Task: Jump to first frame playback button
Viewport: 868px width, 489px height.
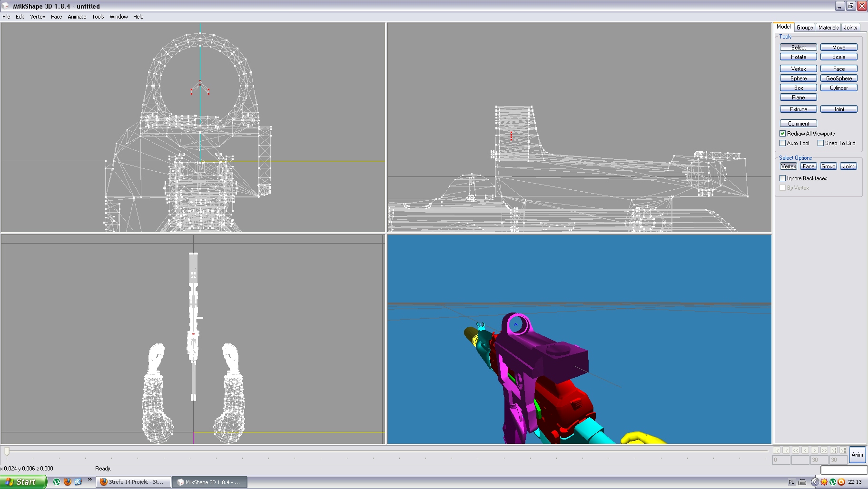Action: tap(777, 450)
